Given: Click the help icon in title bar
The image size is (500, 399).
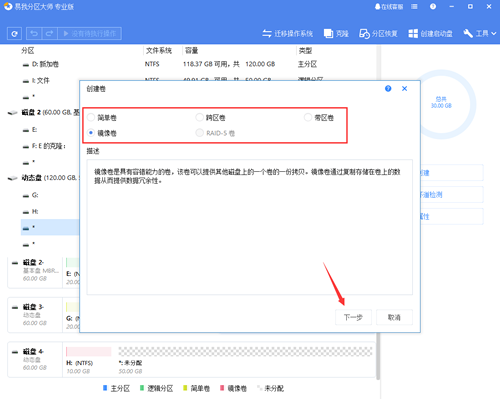Looking at the screenshot, I should 433,7.
